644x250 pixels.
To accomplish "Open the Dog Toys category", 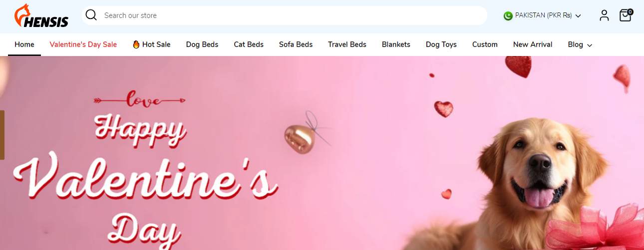I will coord(441,44).
